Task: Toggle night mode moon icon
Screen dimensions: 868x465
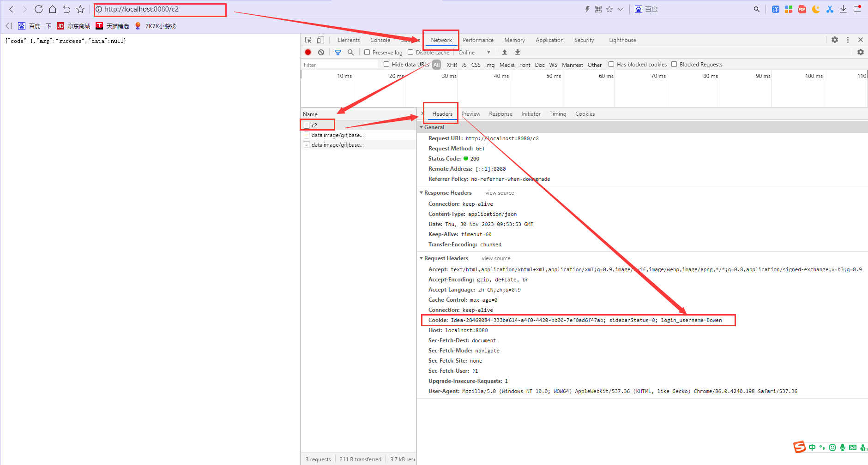Action: 816,9
